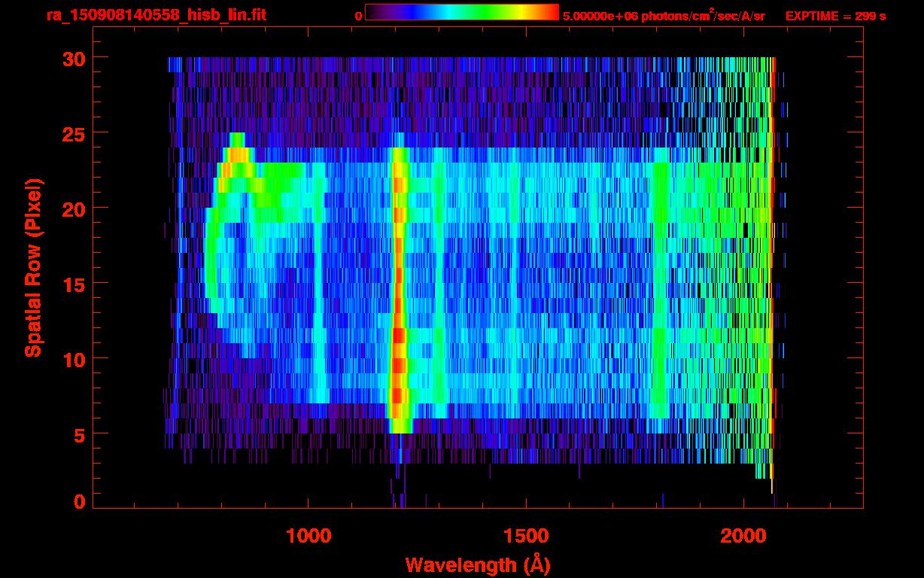Click the red end of the color bar

click(549, 12)
